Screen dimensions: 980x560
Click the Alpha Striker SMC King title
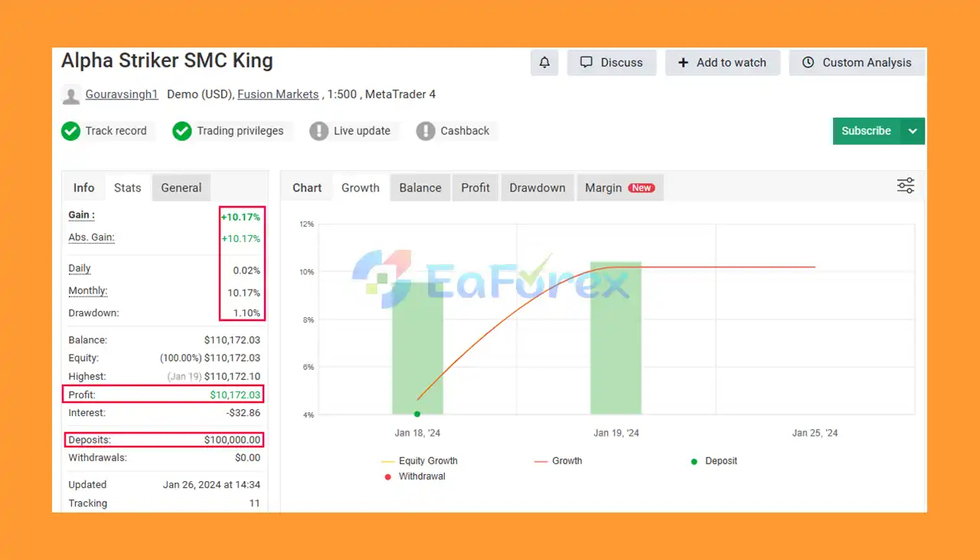click(x=167, y=61)
